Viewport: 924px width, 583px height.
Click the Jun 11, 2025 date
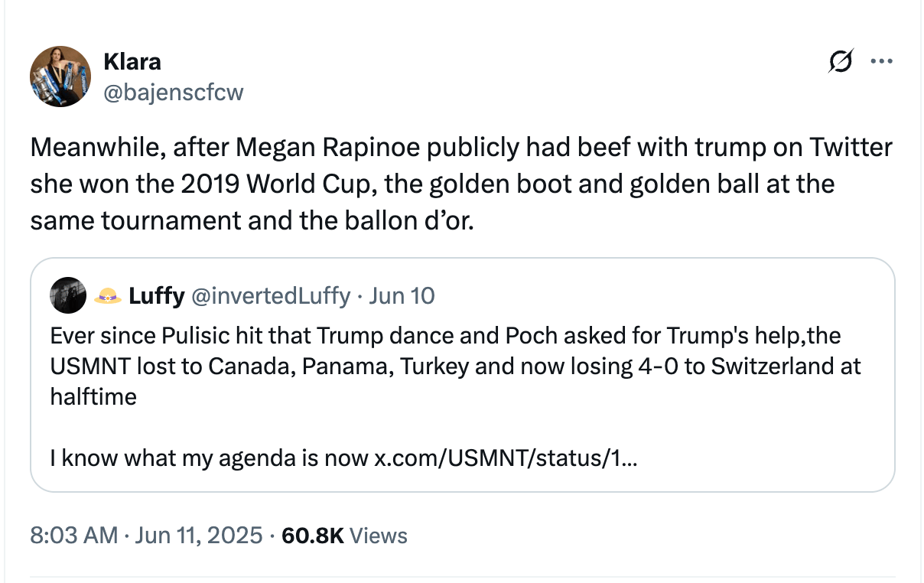[x=197, y=536]
